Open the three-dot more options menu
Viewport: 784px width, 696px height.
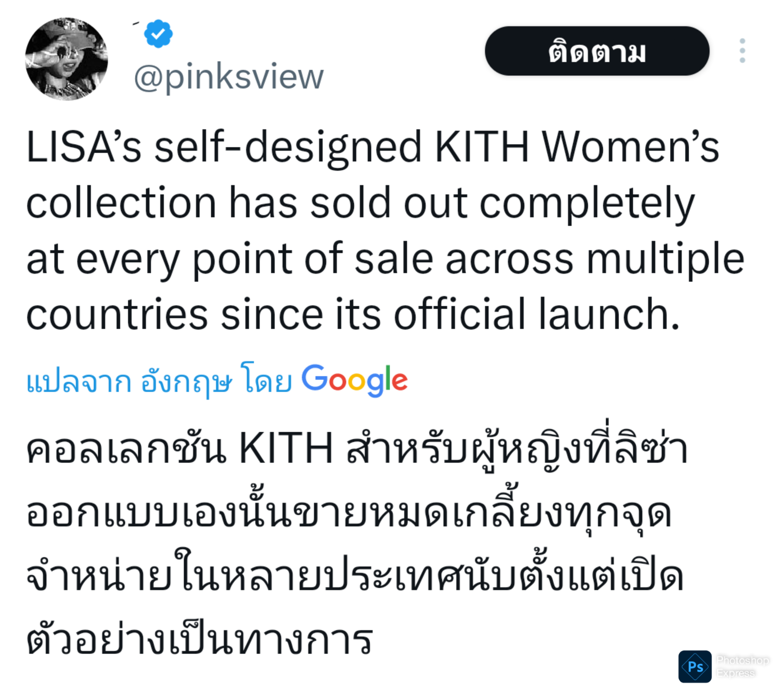pyautogui.click(x=742, y=51)
